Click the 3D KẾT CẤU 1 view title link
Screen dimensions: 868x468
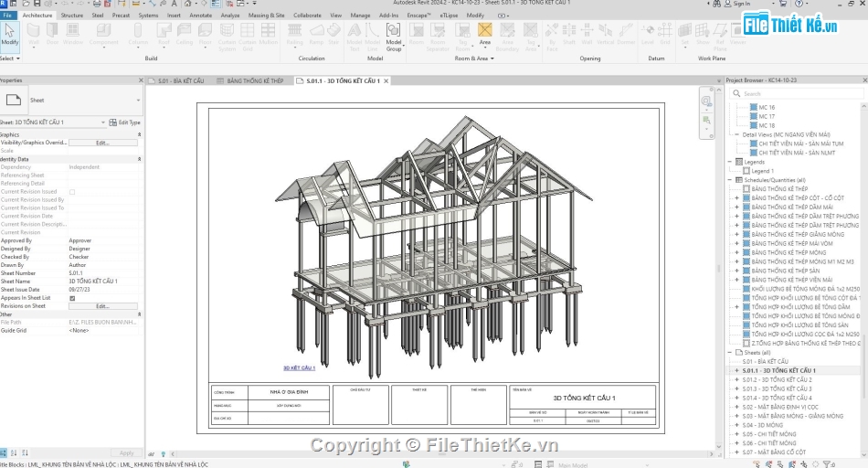(300, 367)
